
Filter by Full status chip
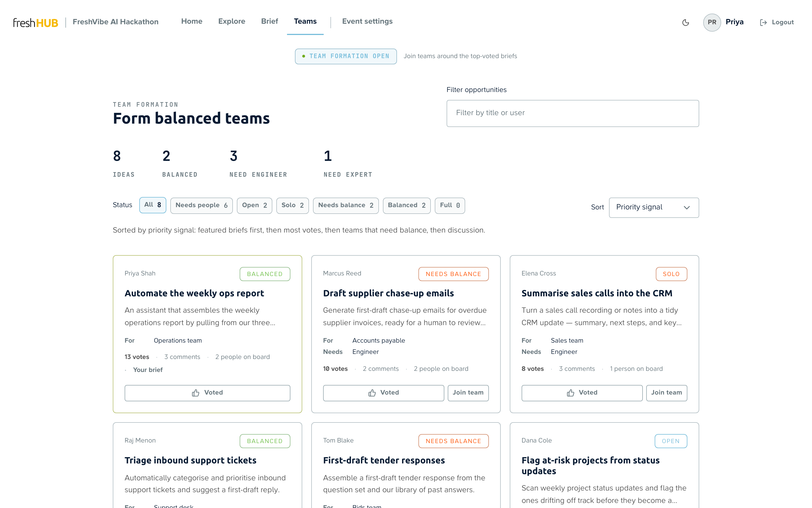pyautogui.click(x=450, y=205)
